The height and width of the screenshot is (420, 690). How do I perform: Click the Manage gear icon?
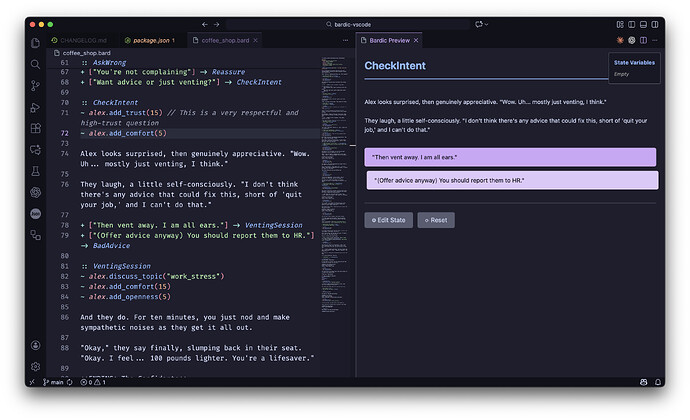(x=36, y=367)
